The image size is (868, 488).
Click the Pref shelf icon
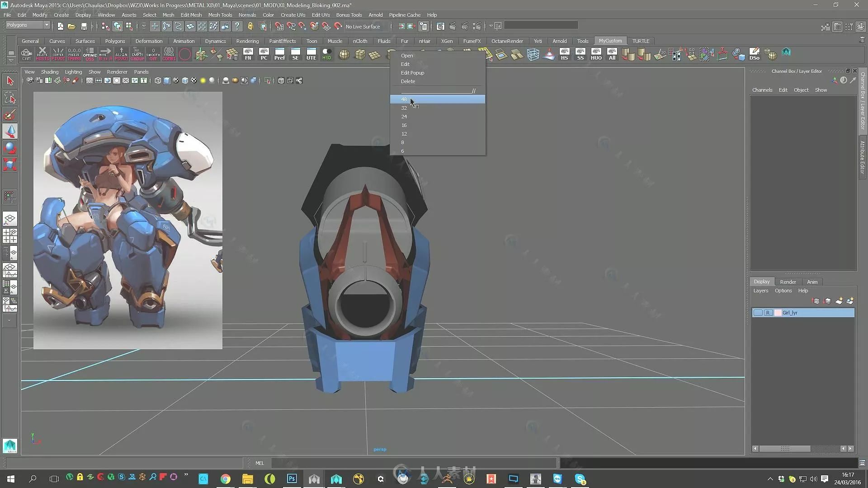(279, 54)
